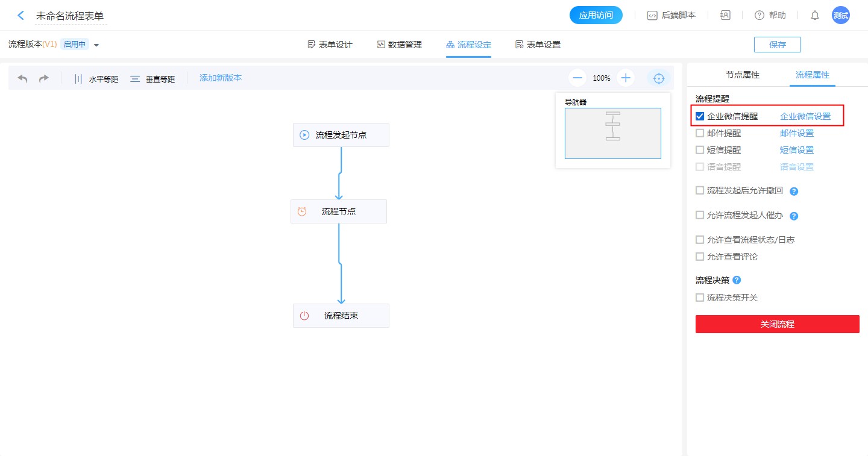Click the 保存 button
Image resolution: width=868 pixels, height=456 pixels.
tap(777, 45)
